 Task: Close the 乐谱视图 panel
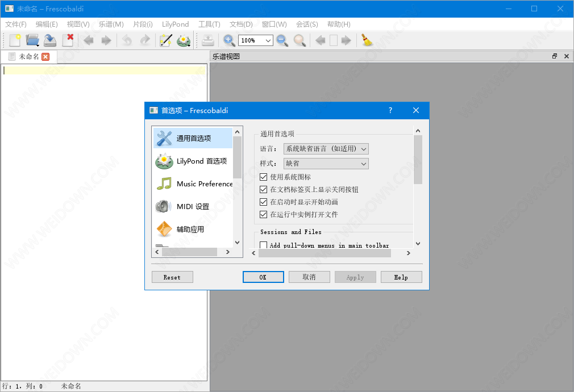pos(566,56)
